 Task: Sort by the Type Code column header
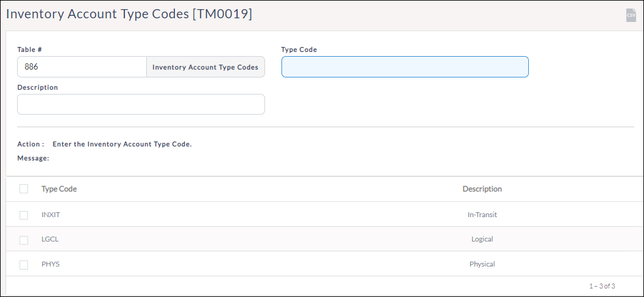click(x=59, y=189)
